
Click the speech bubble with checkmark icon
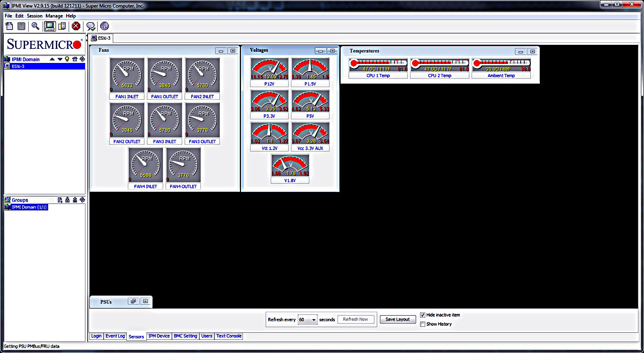91,26
